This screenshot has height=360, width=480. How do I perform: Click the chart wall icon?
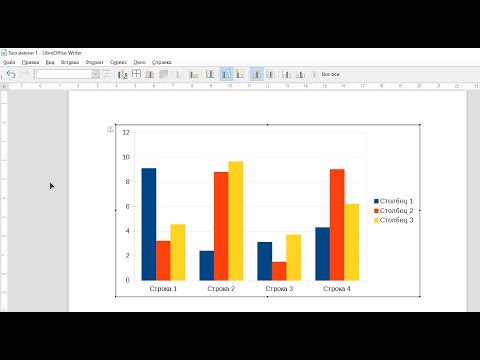pyautogui.click(x=150, y=74)
